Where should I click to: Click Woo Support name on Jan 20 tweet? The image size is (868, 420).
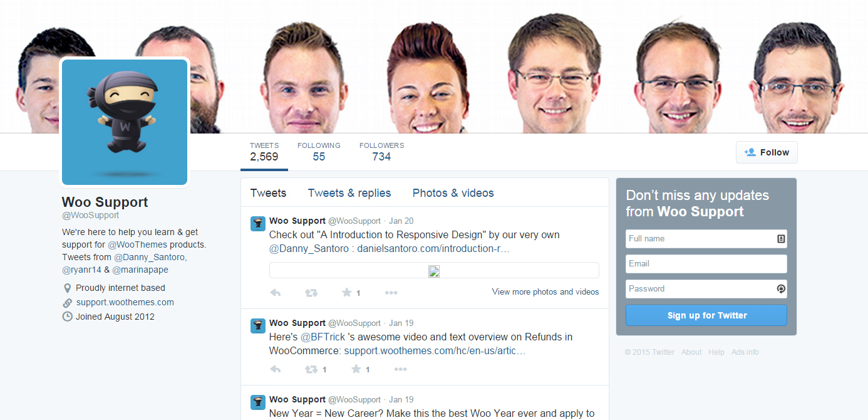tap(297, 221)
